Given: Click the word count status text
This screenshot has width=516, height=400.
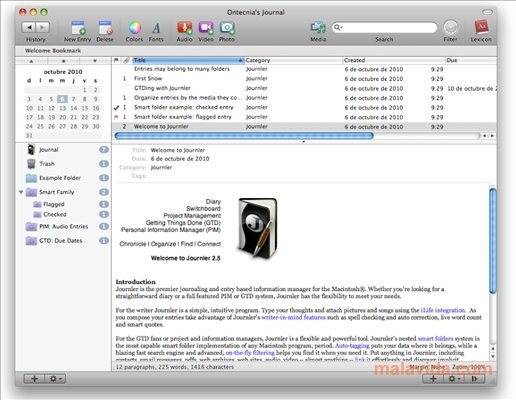Looking at the screenshot, I should coord(175,367).
